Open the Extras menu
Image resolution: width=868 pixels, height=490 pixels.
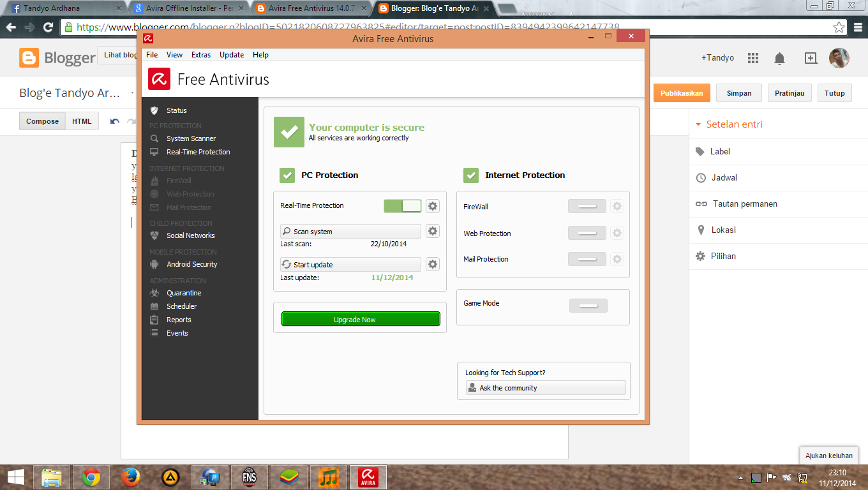[x=201, y=55]
